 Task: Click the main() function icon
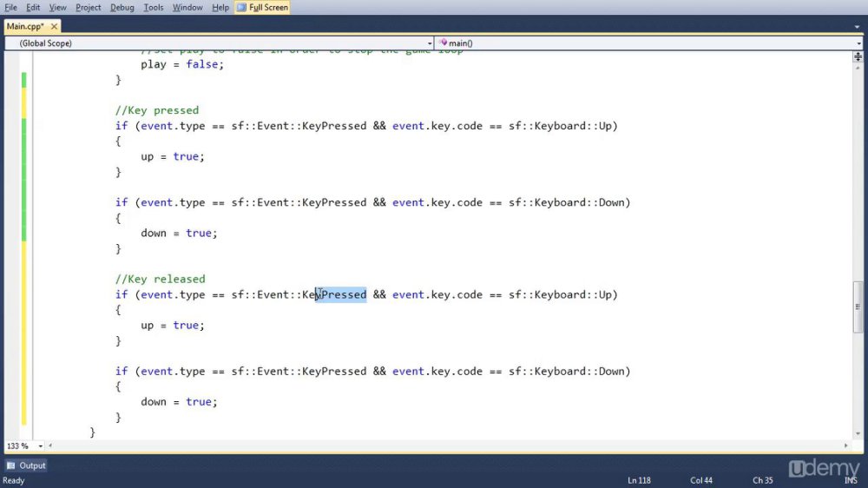click(443, 43)
